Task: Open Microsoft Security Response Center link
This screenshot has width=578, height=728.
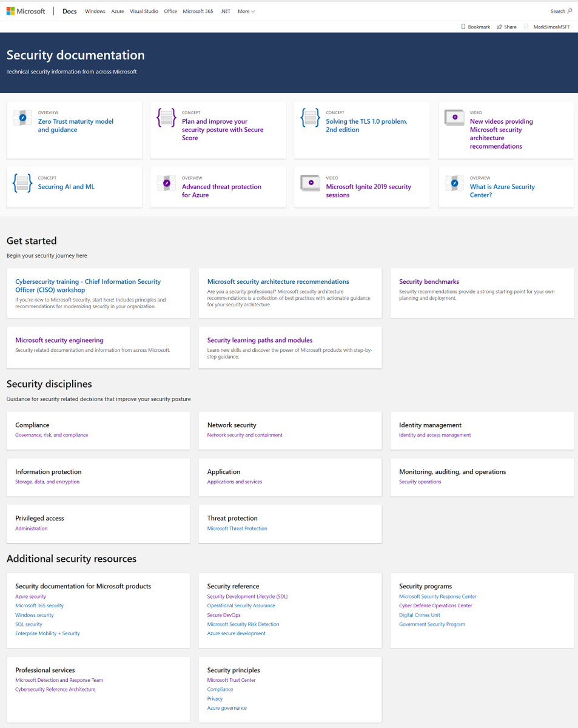Action: 438,596
